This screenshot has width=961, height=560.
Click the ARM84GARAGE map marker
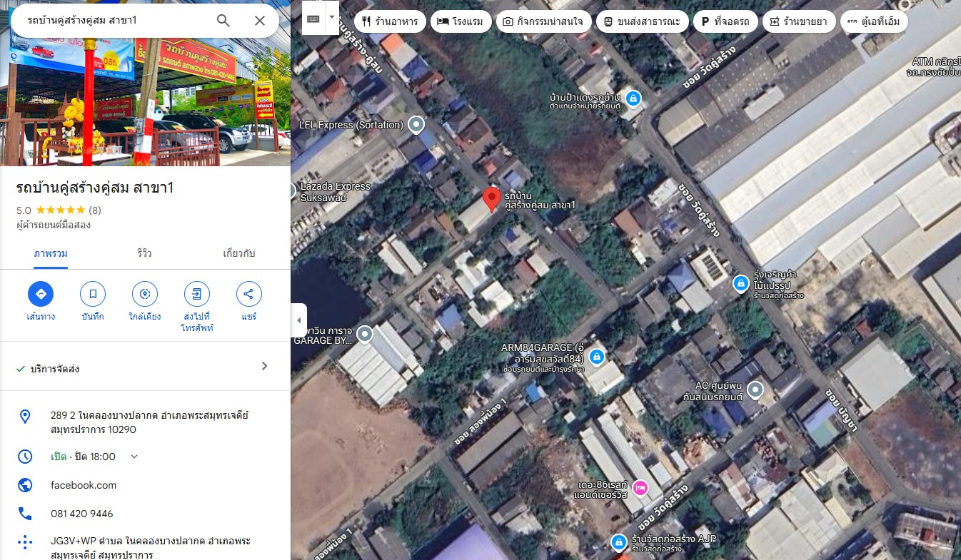pos(597,357)
